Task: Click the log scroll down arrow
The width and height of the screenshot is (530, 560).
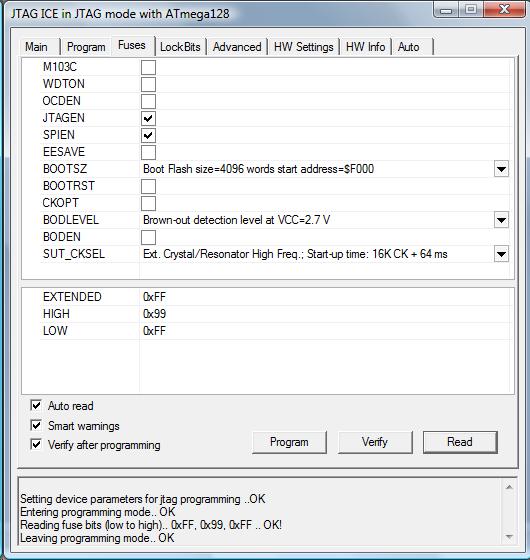Action: (x=509, y=537)
